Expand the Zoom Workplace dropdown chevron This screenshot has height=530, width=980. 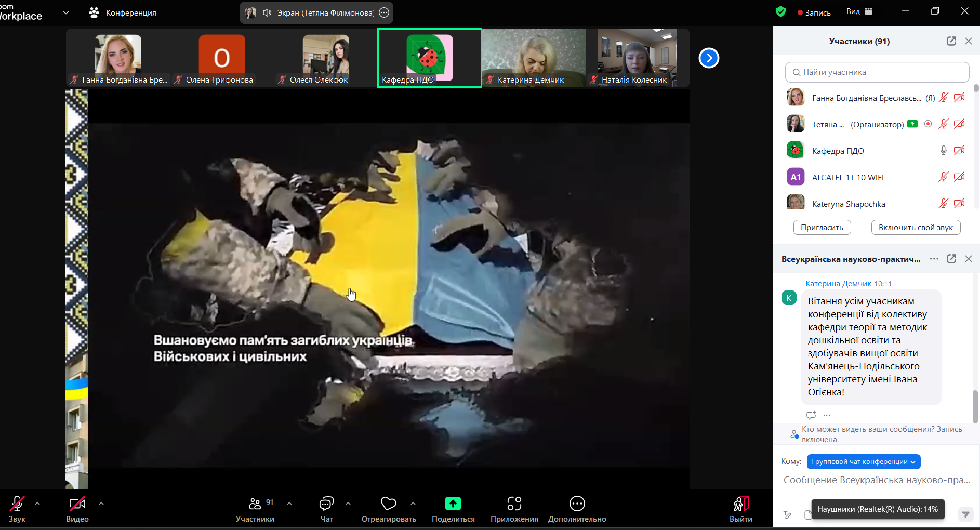click(x=66, y=12)
